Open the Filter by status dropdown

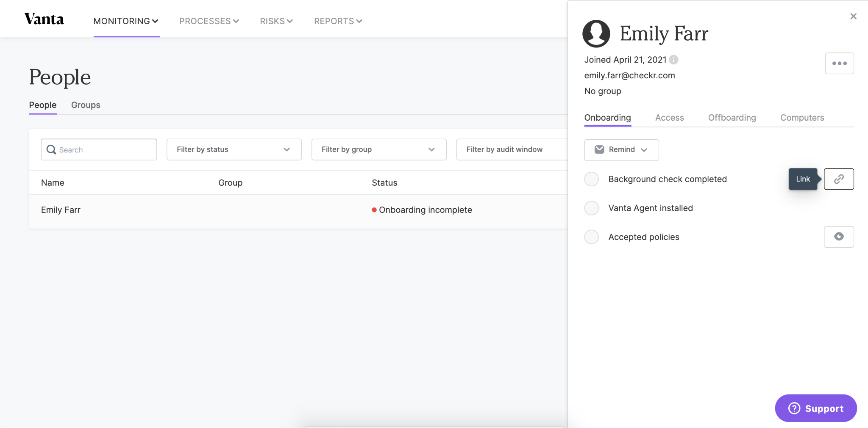pyautogui.click(x=234, y=149)
